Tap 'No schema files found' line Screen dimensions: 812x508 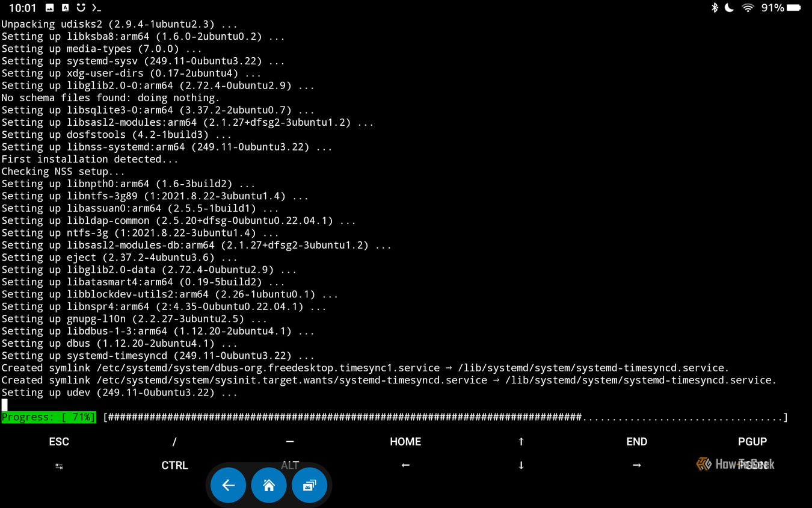(x=111, y=98)
